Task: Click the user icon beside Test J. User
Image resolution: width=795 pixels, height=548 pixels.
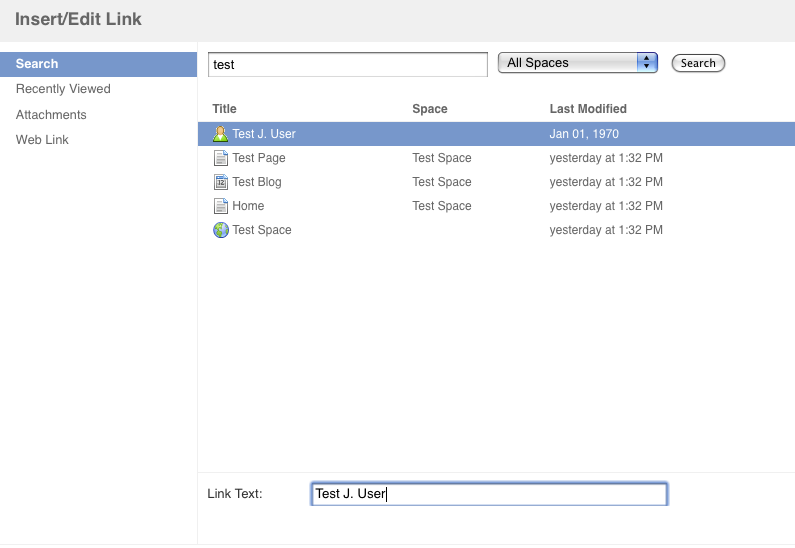Action: (x=221, y=134)
